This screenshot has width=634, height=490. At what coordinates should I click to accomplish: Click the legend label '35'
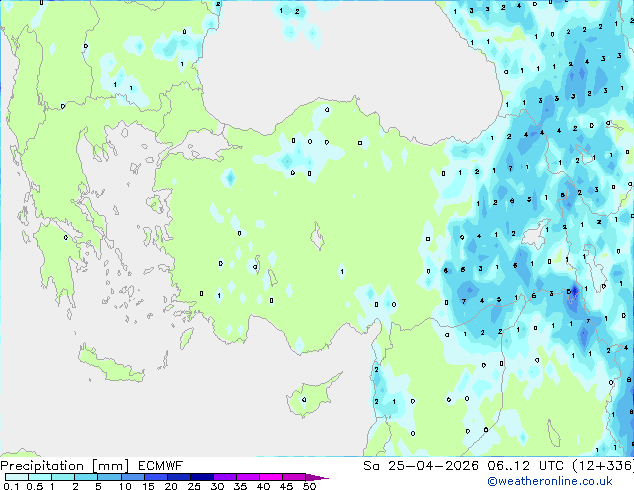[x=240, y=486]
